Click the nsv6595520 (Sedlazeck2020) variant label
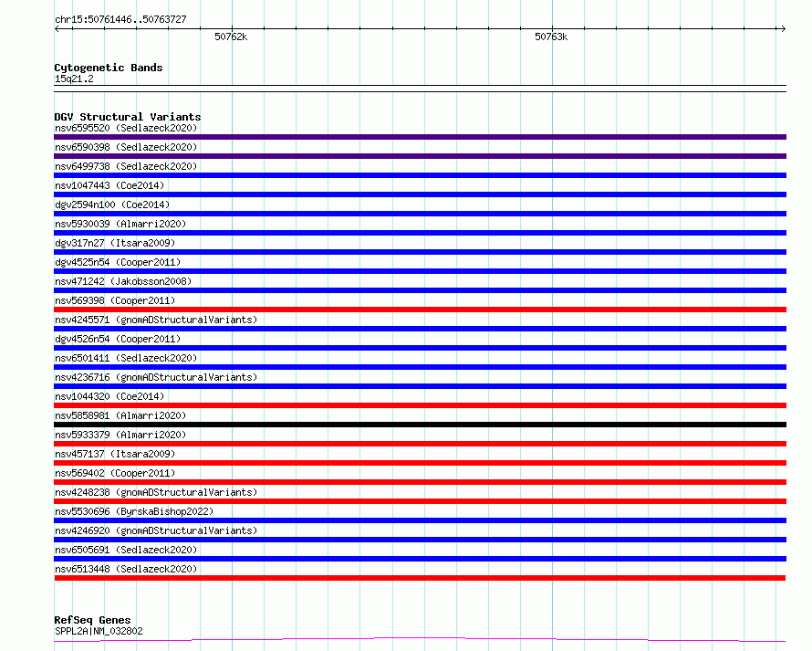The width and height of the screenshot is (812, 651). (x=126, y=128)
